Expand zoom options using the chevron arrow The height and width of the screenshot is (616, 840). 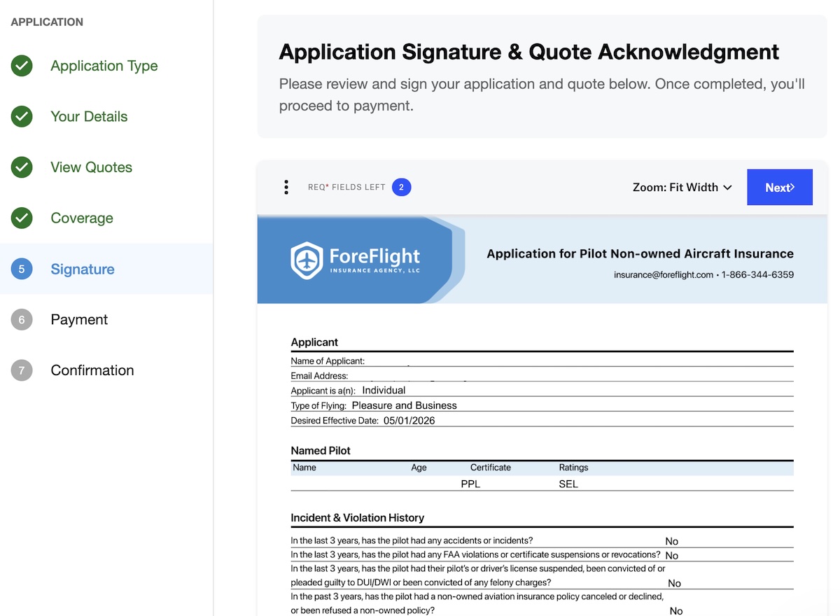point(727,188)
